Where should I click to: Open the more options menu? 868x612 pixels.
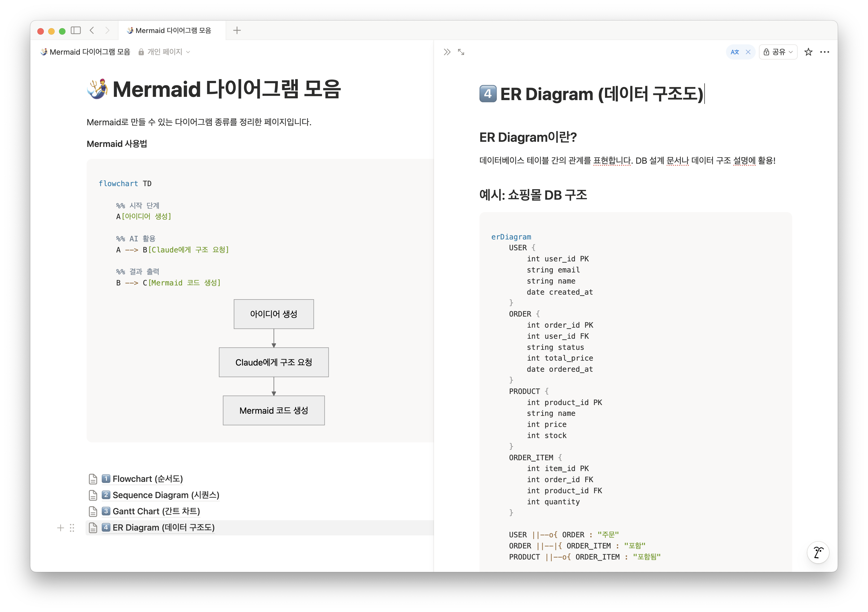click(825, 52)
